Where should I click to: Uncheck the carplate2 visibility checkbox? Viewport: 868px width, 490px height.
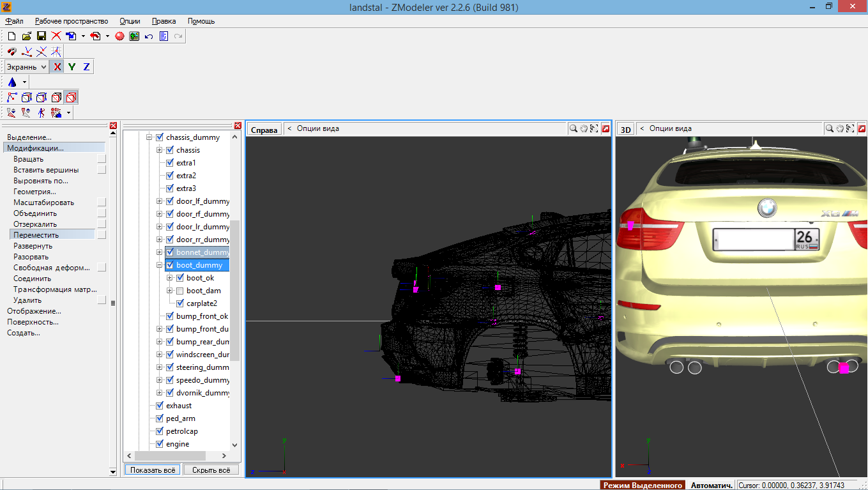[180, 303]
